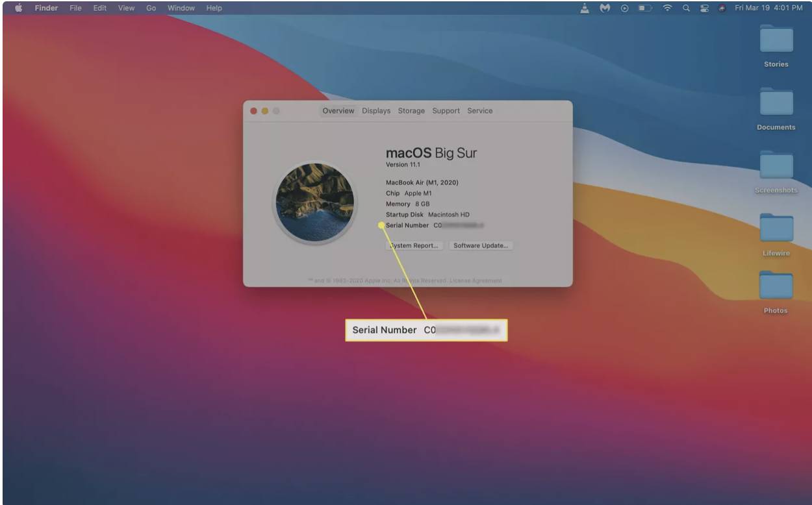Click the System Report button
This screenshot has height=505, width=812.
(x=413, y=245)
